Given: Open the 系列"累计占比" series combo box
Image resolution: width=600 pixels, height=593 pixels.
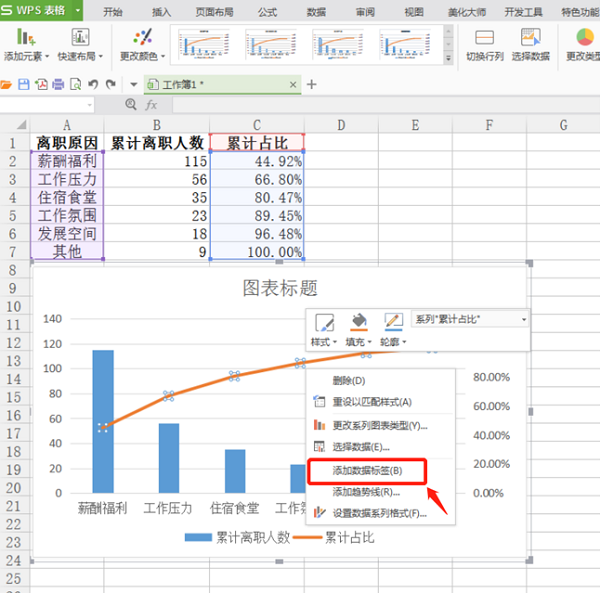Looking at the screenshot, I should [x=469, y=318].
